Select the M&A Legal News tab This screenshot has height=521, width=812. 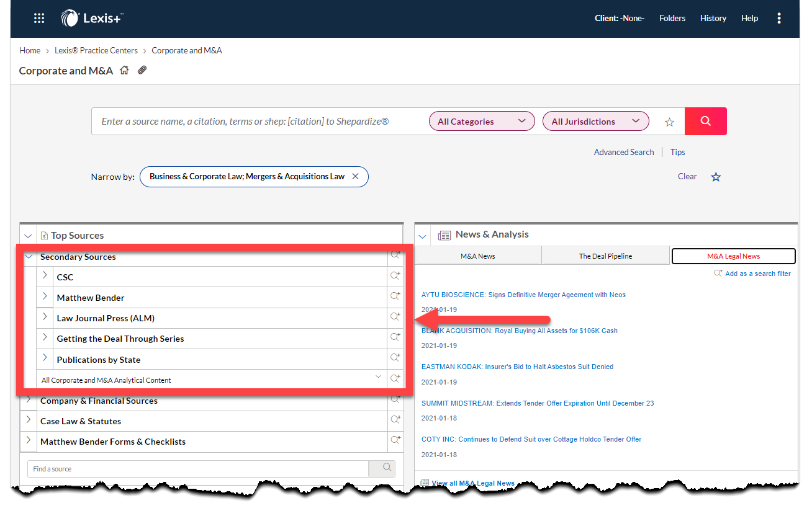[733, 256]
